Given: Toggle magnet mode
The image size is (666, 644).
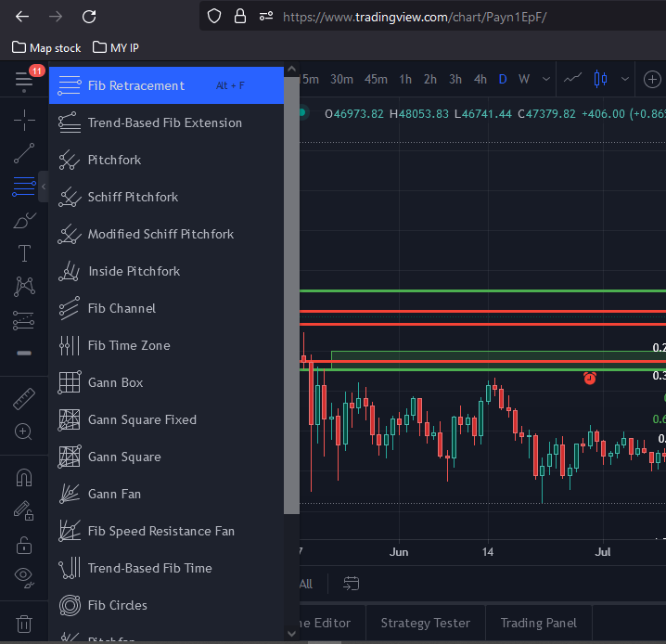Looking at the screenshot, I should [x=24, y=478].
